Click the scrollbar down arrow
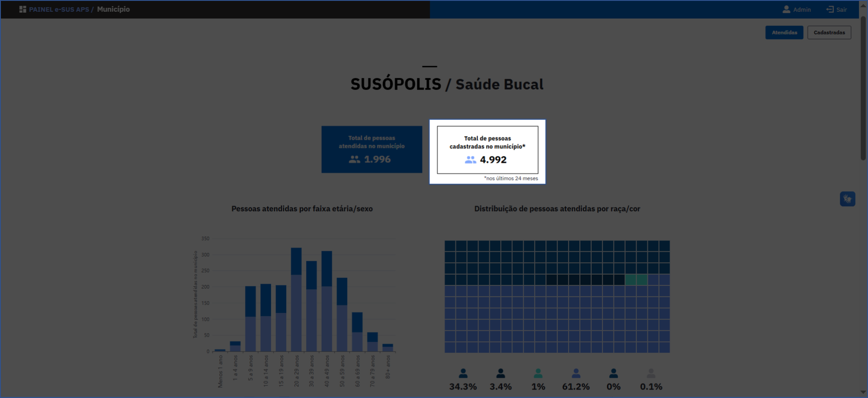 [x=863, y=392]
